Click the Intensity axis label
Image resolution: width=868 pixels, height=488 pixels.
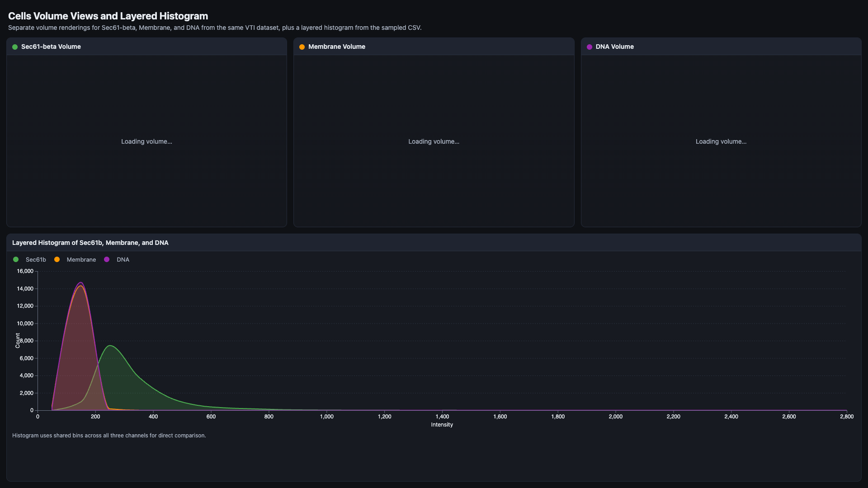pos(442,425)
